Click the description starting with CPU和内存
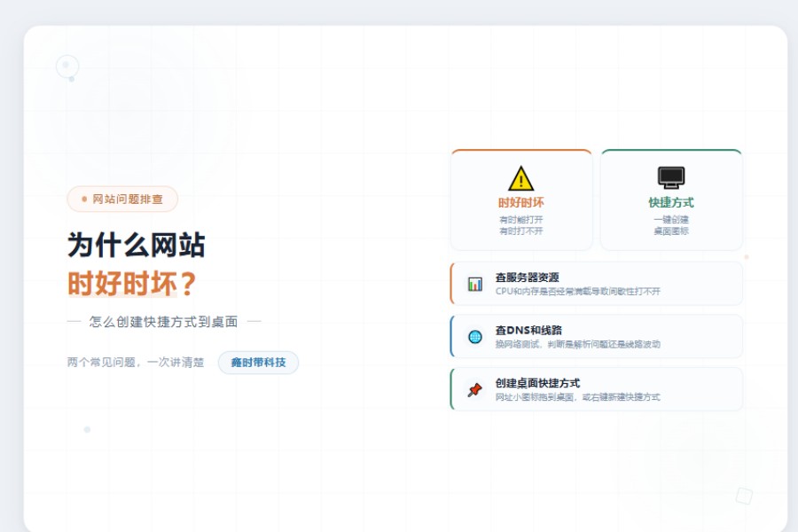Viewport: 798px width, 532px height. tap(577, 291)
